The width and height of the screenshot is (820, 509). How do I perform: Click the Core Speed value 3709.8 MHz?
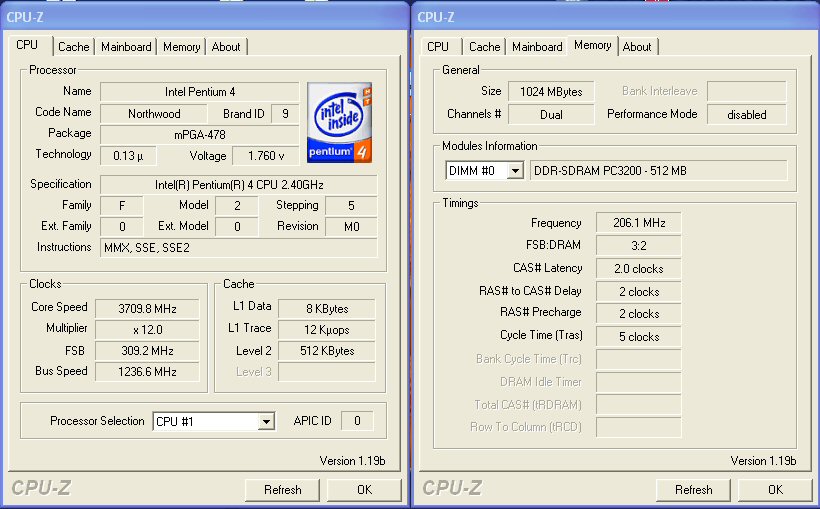147,309
